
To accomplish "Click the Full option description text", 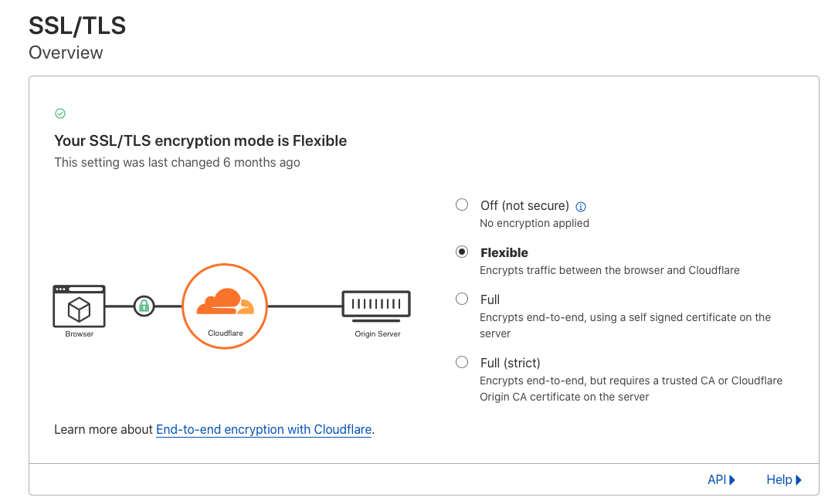I will [625, 326].
